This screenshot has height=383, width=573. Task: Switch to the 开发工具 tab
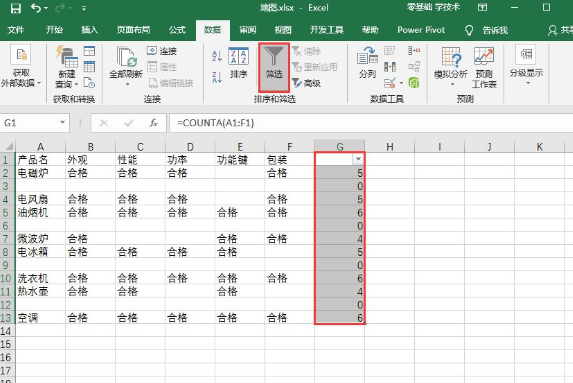click(327, 30)
